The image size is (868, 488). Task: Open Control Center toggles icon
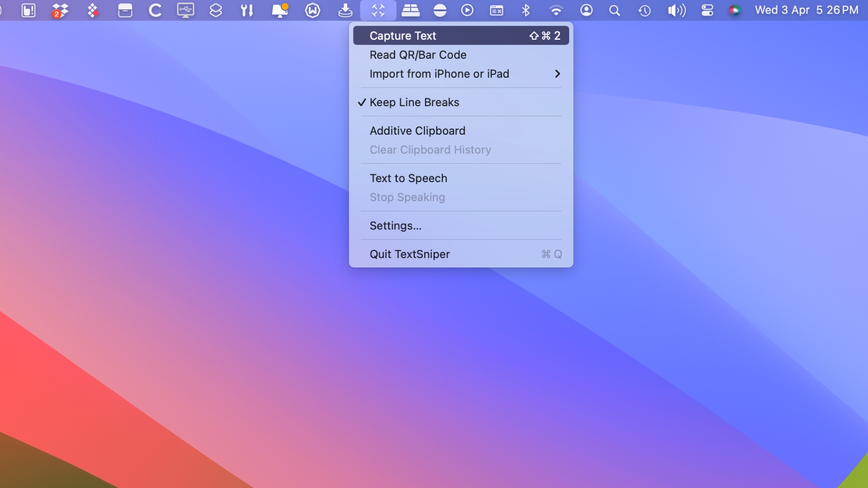[x=707, y=10]
